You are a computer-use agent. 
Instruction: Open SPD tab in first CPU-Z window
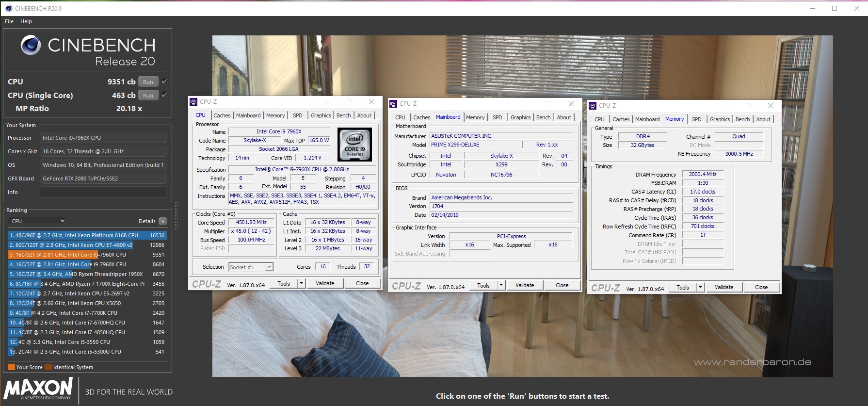[x=298, y=115]
